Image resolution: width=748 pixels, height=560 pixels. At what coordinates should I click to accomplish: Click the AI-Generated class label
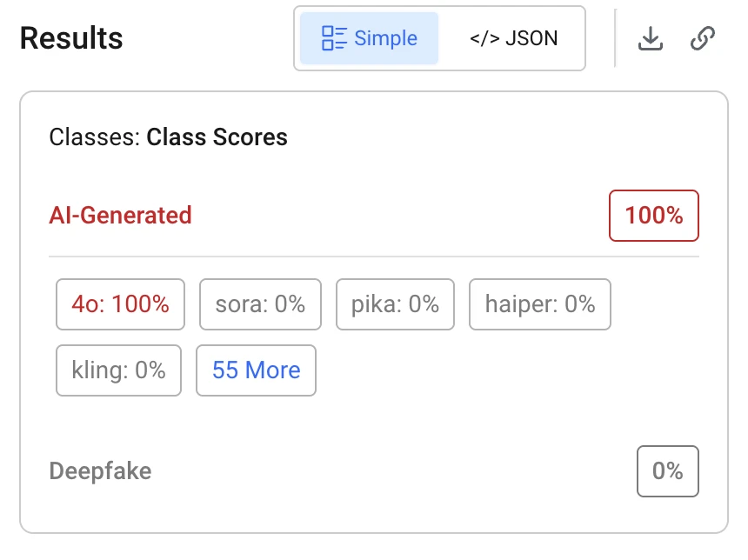[120, 216]
